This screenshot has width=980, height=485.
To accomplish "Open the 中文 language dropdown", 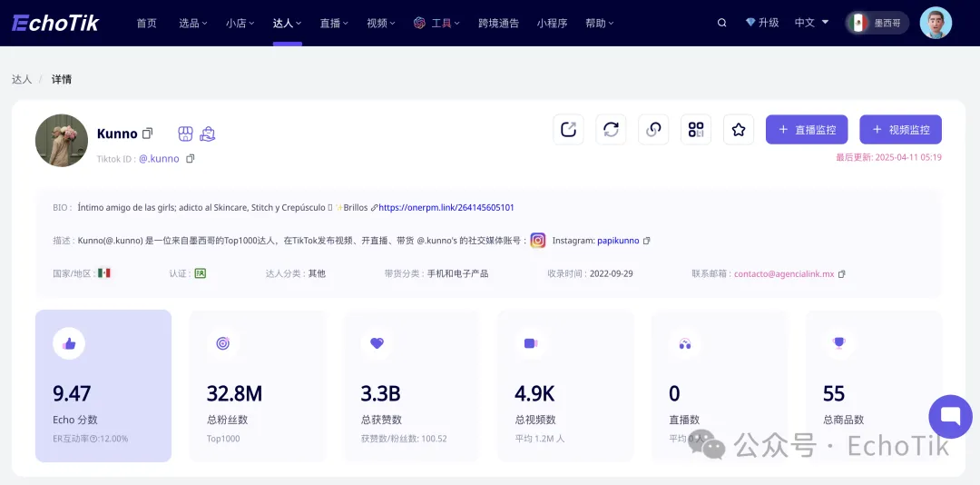I will tap(812, 23).
